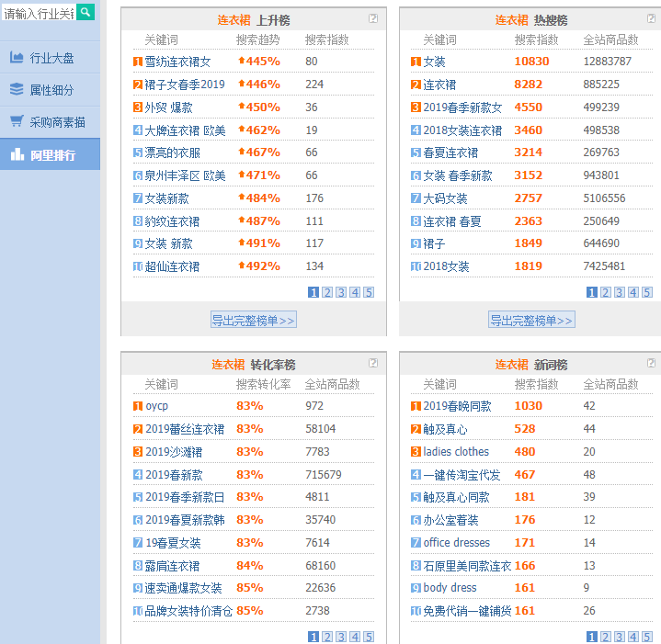Go to page 3 of 转化率榜

coord(341,637)
